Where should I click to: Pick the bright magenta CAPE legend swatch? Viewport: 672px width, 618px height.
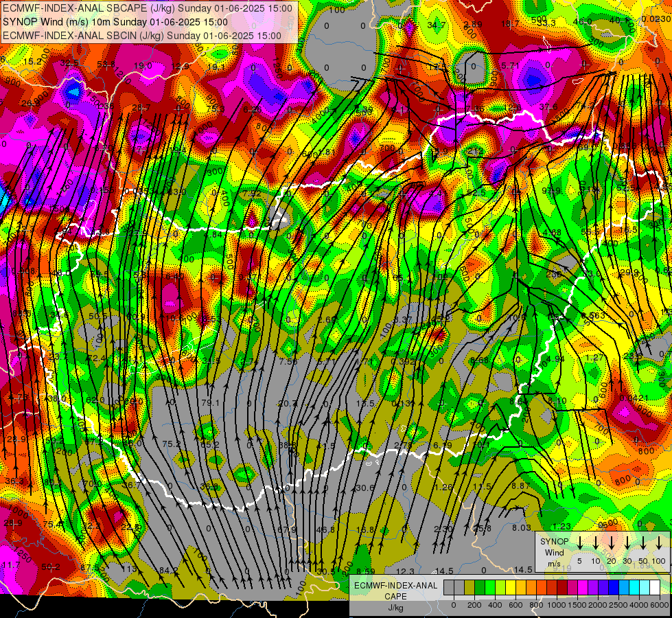[x=583, y=588]
